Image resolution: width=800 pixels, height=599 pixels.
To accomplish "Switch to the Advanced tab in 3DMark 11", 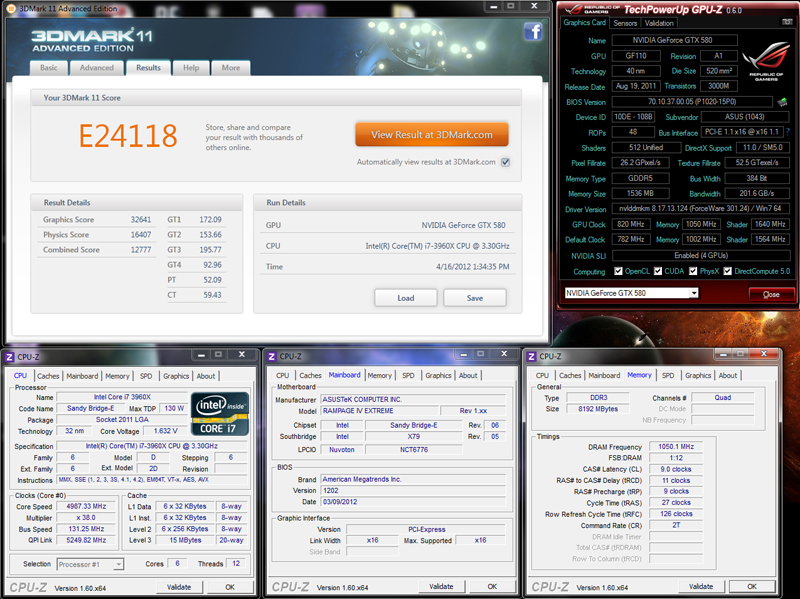I will [97, 68].
